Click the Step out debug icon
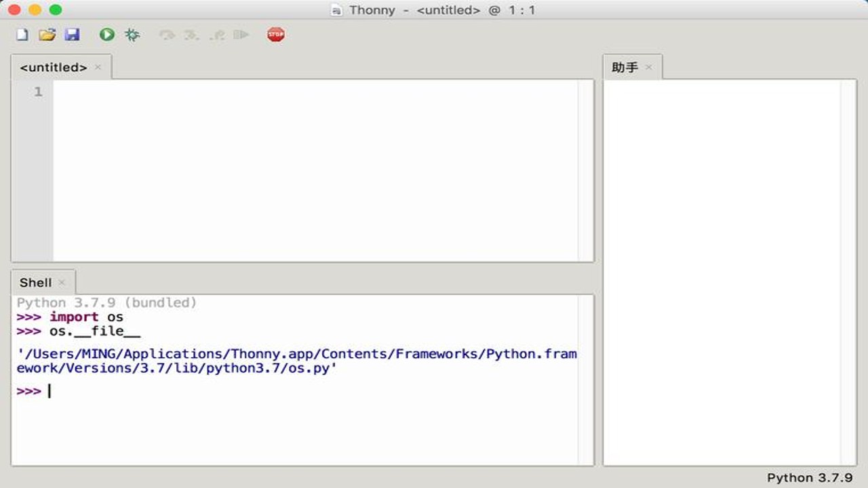 pyautogui.click(x=217, y=35)
